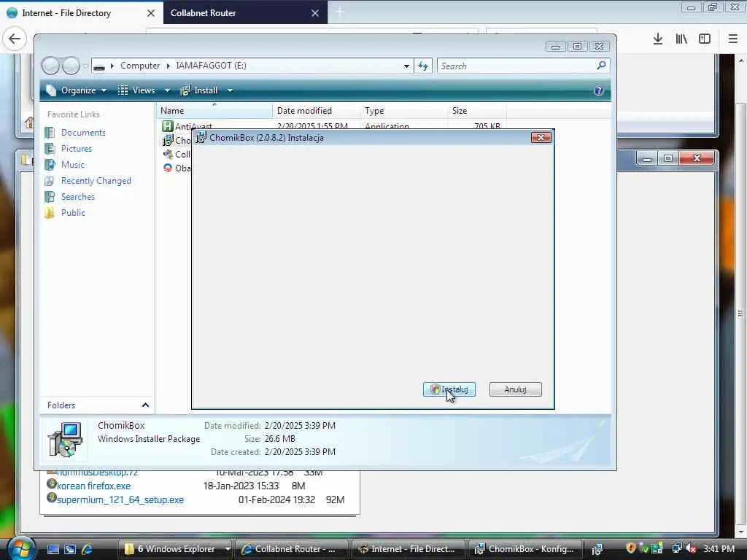Sort by the Size column header

[477, 111]
